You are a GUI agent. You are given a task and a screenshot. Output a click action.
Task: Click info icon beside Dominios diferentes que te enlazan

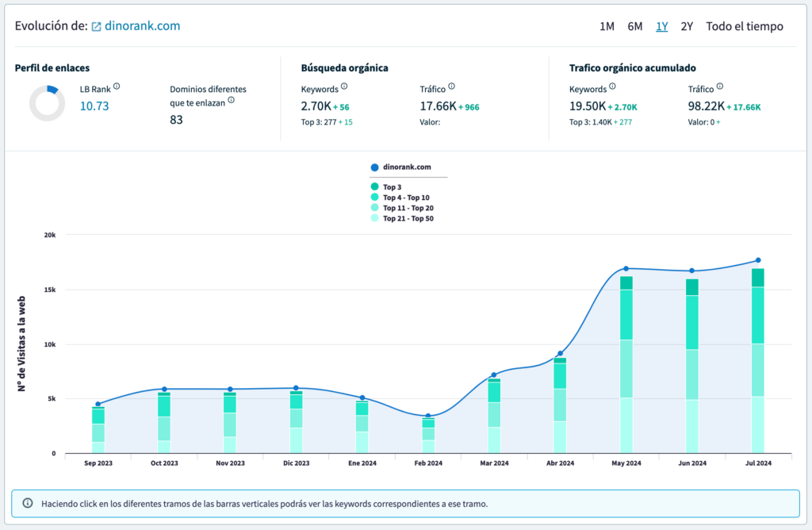point(232,100)
